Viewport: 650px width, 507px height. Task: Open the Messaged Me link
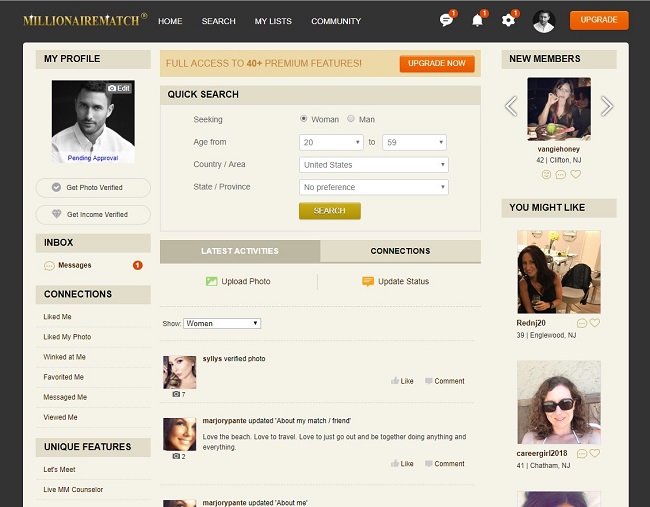point(65,397)
